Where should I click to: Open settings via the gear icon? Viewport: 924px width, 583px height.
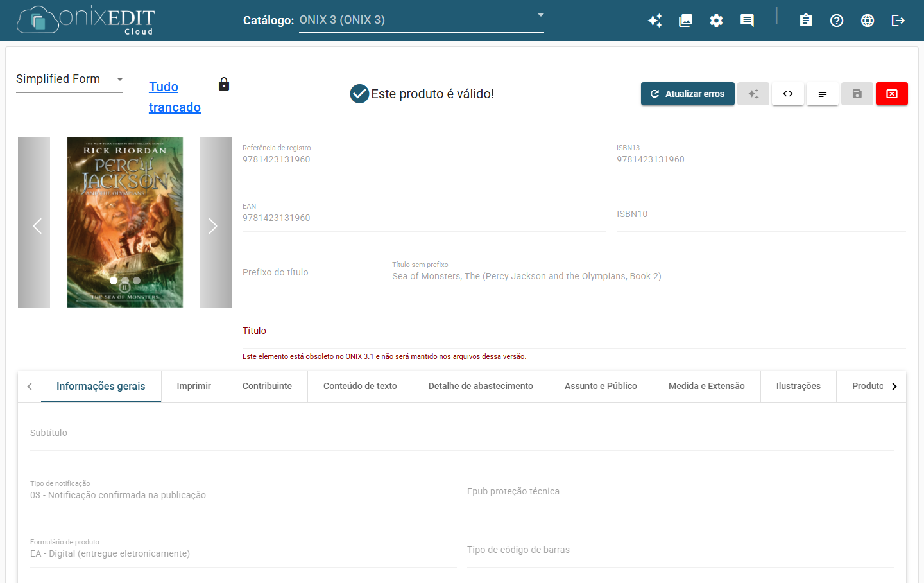(716, 21)
